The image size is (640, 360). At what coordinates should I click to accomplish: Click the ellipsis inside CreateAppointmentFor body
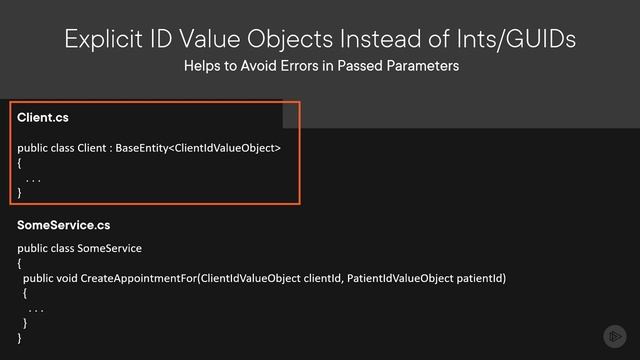coord(36,310)
